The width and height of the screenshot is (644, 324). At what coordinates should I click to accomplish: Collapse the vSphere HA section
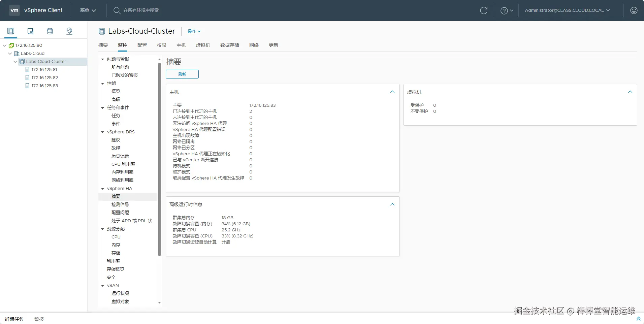(102, 189)
